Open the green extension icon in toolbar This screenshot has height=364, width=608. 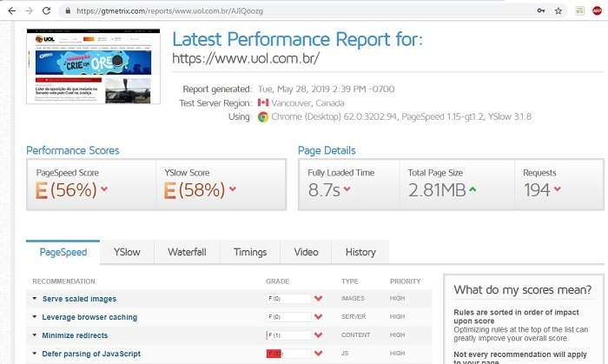click(579, 10)
